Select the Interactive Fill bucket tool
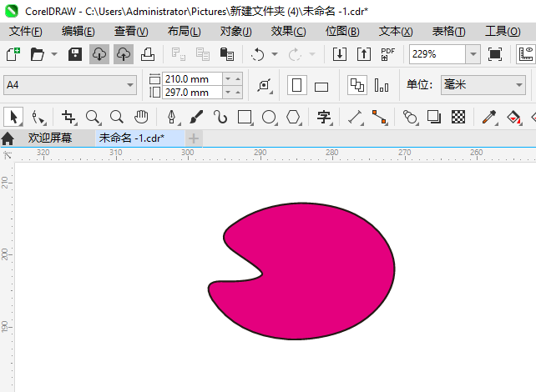 click(x=513, y=117)
